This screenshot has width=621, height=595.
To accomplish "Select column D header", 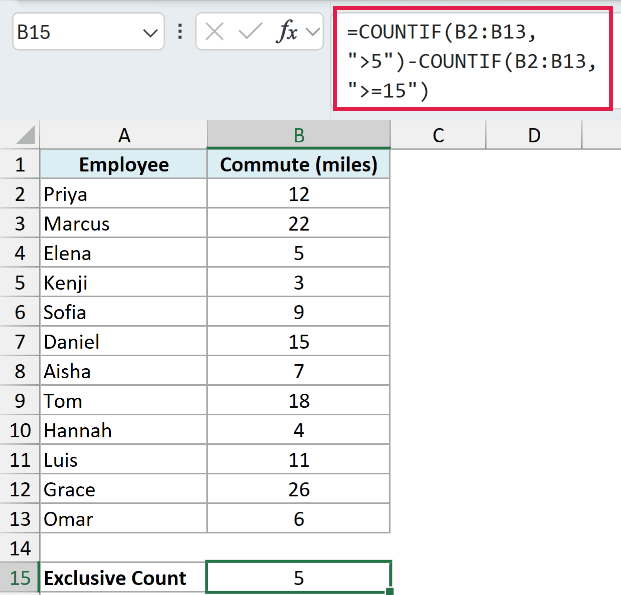I will pyautogui.click(x=534, y=135).
